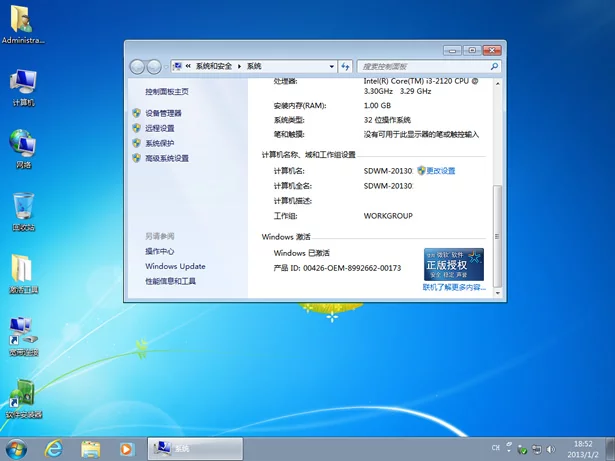Launch Windows Media Player from taskbar
The image size is (615, 461).
coord(127,449)
